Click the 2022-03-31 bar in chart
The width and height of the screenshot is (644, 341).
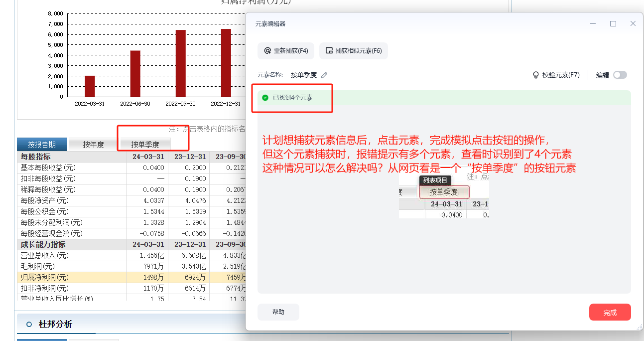[x=90, y=86]
